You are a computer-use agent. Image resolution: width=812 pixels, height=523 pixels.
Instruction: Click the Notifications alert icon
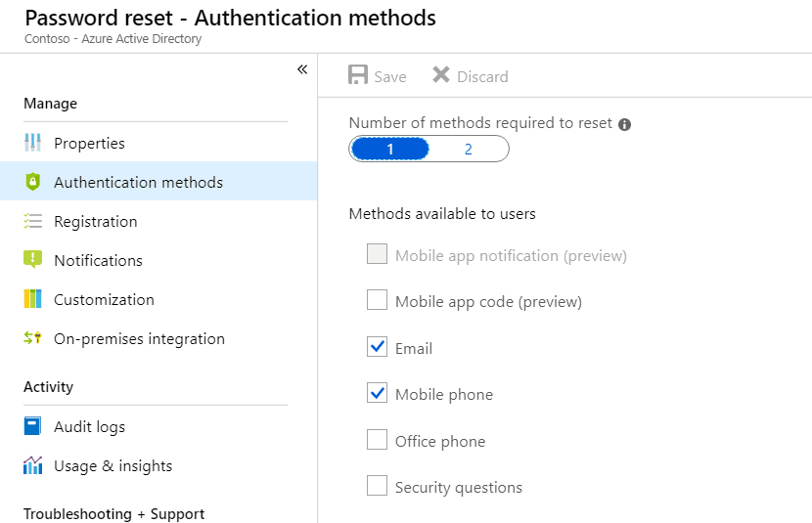[32, 260]
